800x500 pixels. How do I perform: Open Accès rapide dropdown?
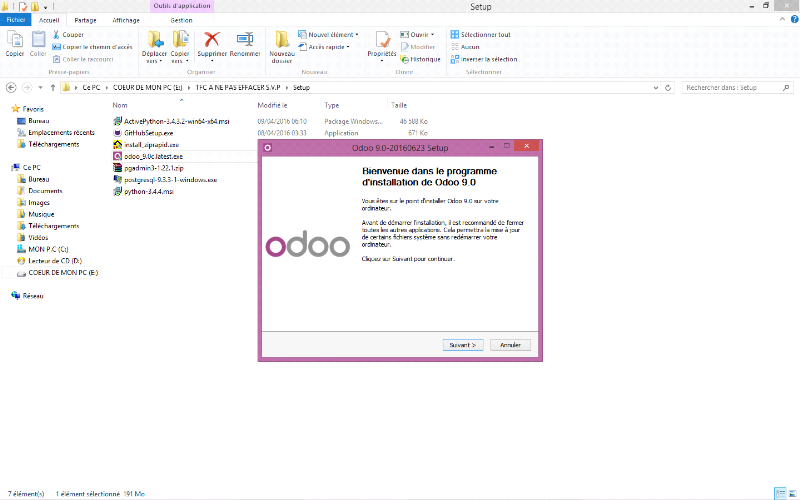click(x=324, y=47)
